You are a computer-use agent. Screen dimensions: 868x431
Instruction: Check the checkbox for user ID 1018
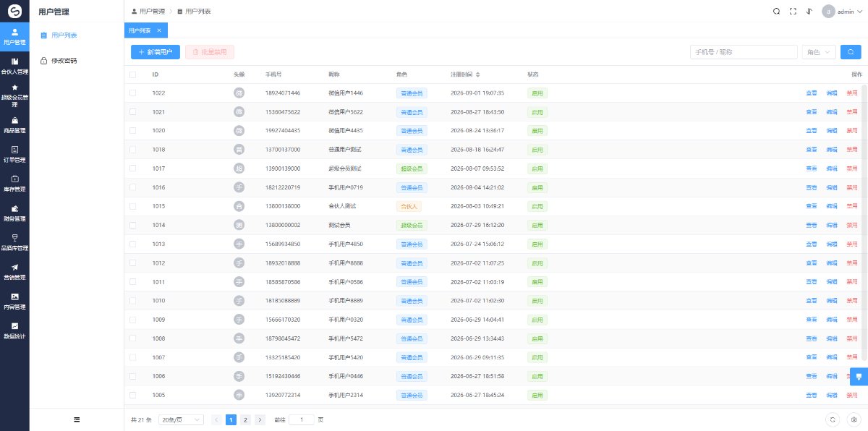click(x=132, y=150)
